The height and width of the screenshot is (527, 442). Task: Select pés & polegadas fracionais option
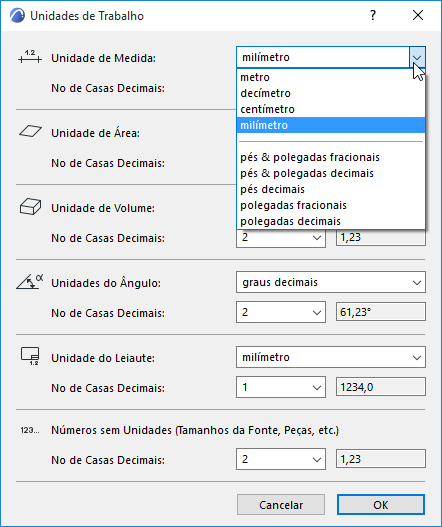pyautogui.click(x=331, y=157)
